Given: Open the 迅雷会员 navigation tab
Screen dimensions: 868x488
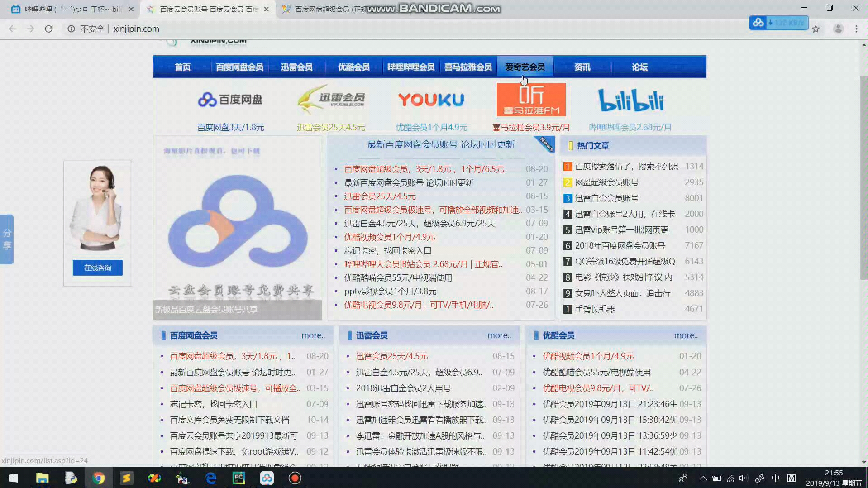Looking at the screenshot, I should pyautogui.click(x=296, y=67).
